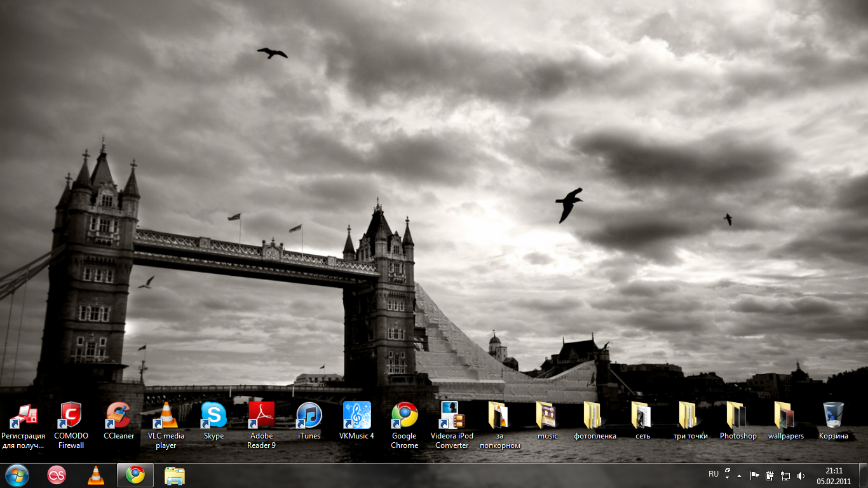The height and width of the screenshot is (488, 868).
Task: Click the фотопленка folder icon
Action: pyautogui.click(x=595, y=421)
